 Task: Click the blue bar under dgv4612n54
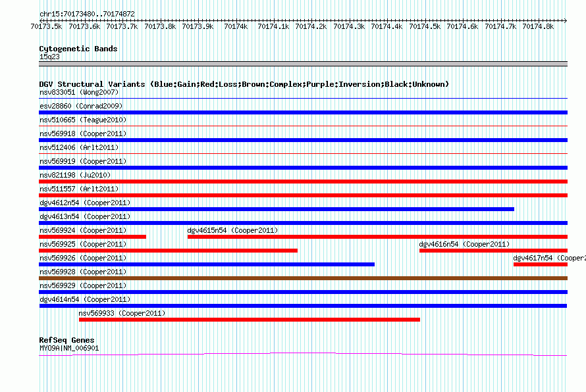(277, 209)
